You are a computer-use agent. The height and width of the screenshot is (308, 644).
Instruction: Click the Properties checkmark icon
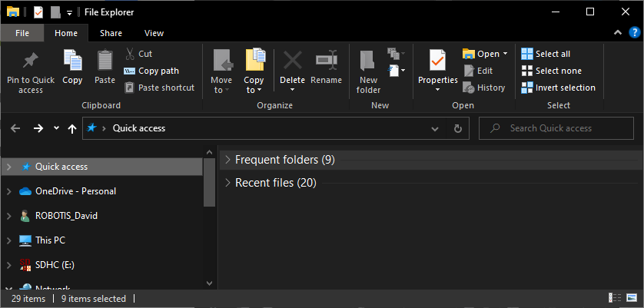coord(437,61)
